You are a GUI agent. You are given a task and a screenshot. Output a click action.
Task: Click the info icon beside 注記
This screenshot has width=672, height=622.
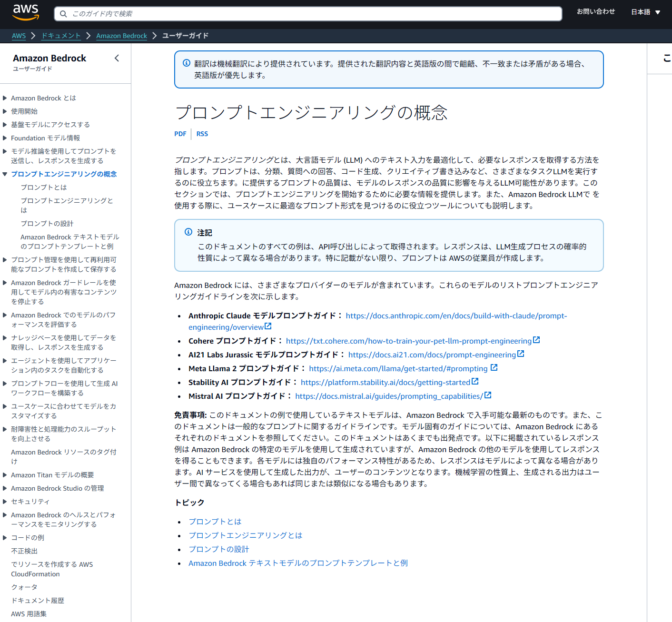click(x=188, y=232)
